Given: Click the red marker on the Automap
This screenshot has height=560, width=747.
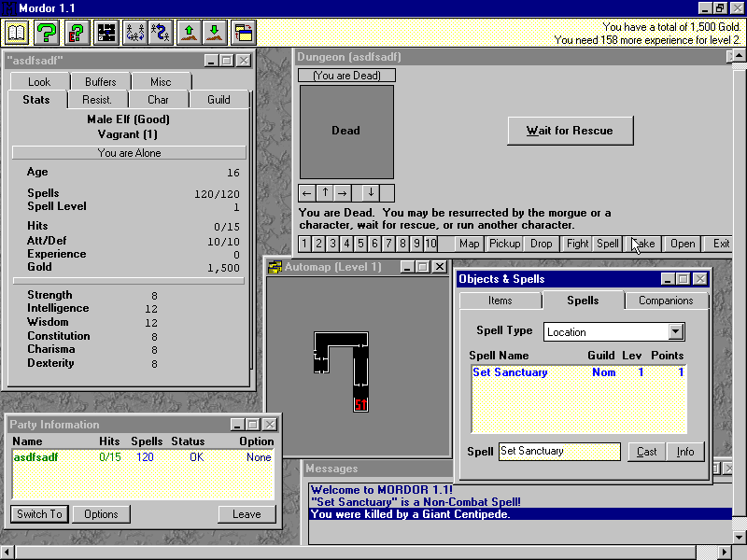Looking at the screenshot, I should pyautogui.click(x=360, y=404).
